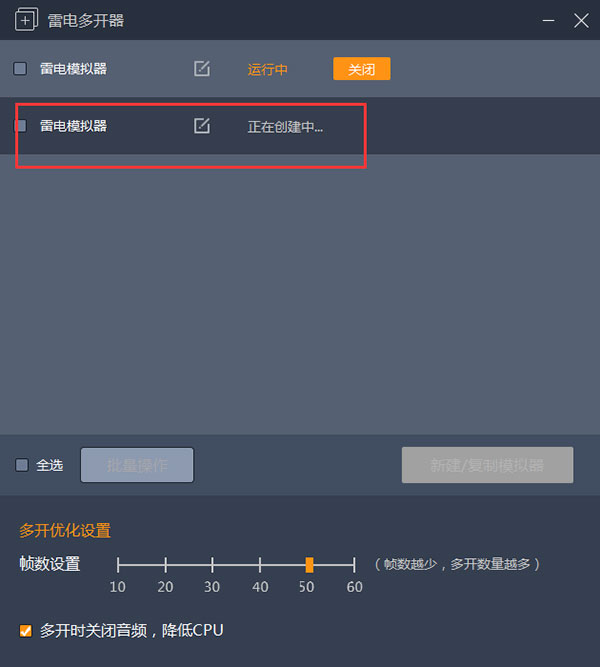Click the 新建/复制模拟器 button
This screenshot has width=600, height=667.
point(487,465)
